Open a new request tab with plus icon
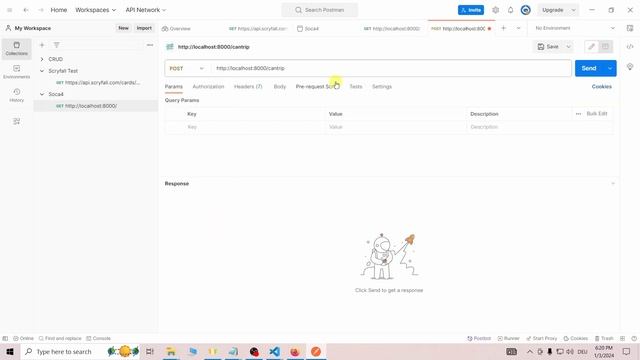 pos(503,28)
